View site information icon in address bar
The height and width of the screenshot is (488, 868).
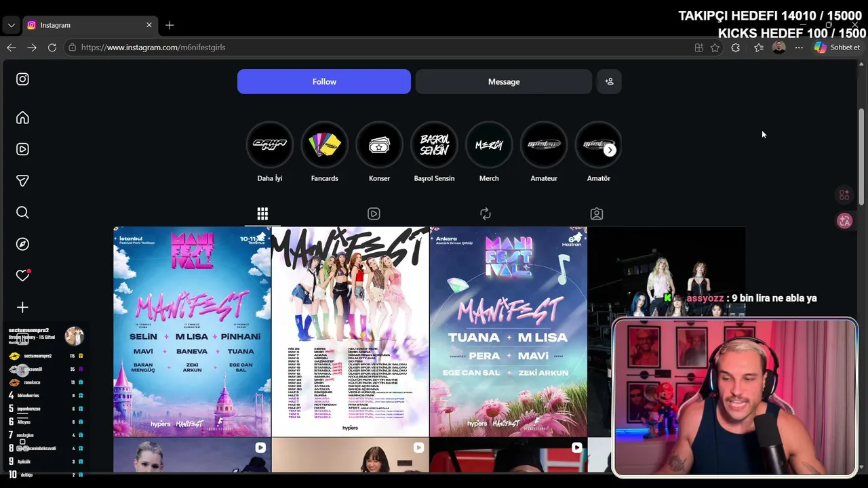pos(73,47)
